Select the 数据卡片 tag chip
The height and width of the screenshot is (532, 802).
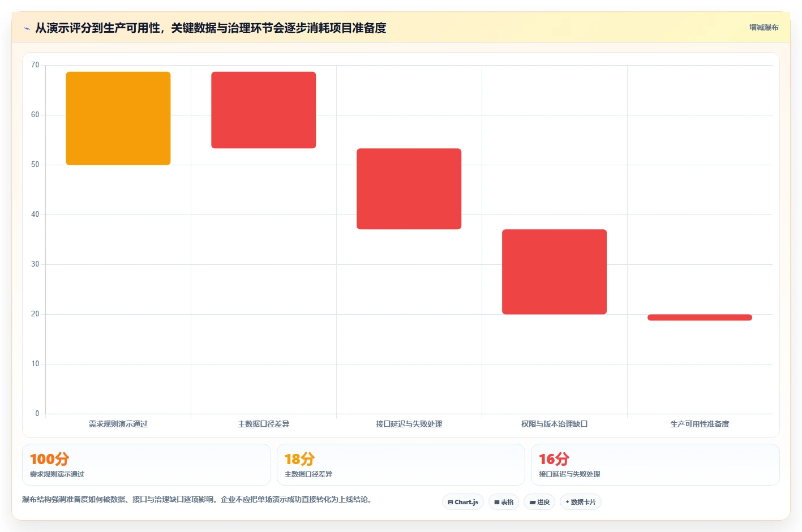pyautogui.click(x=581, y=502)
